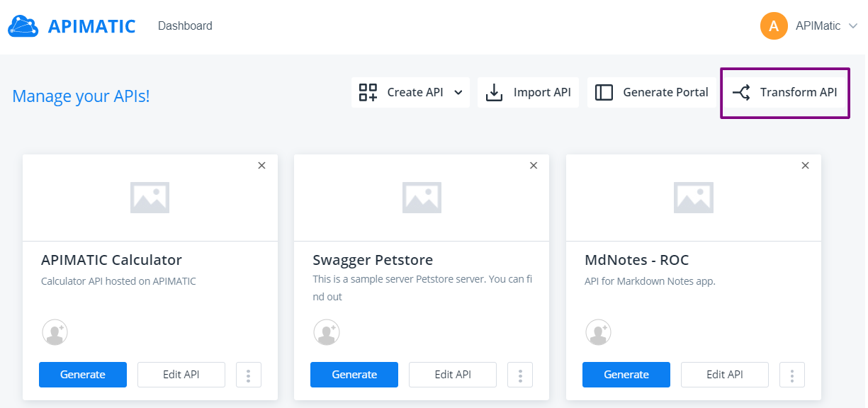
Task: Click the MdNotes - ROC image placeholder
Action: pos(693,198)
